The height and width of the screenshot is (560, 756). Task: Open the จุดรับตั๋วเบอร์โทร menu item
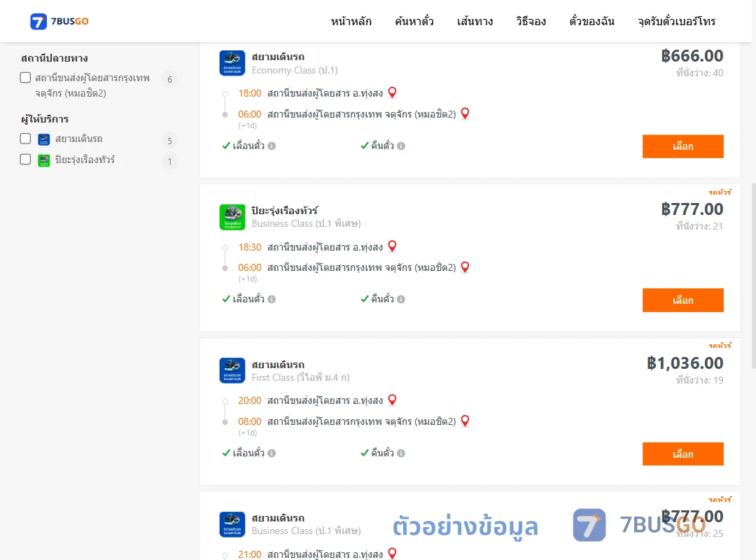pyautogui.click(x=676, y=21)
